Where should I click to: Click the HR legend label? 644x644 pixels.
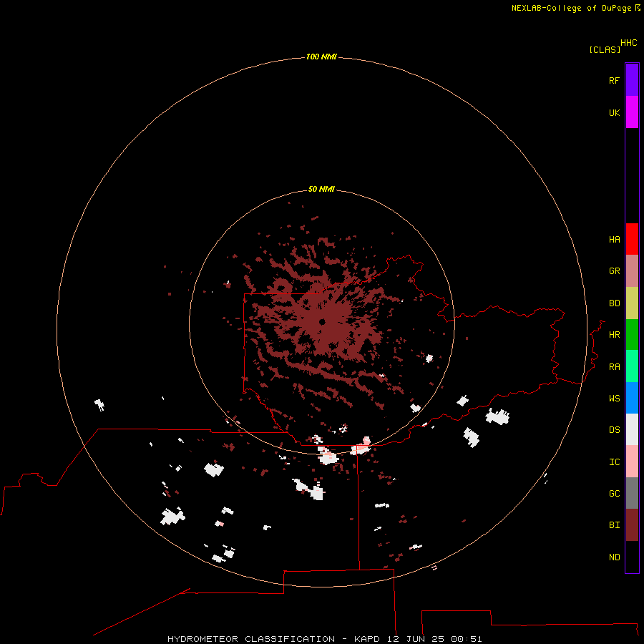(614, 335)
